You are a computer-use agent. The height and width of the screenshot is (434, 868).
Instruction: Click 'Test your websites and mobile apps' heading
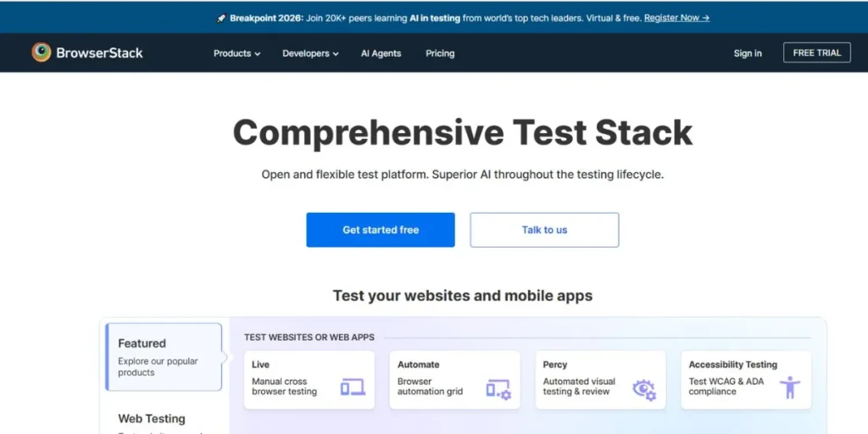point(463,296)
